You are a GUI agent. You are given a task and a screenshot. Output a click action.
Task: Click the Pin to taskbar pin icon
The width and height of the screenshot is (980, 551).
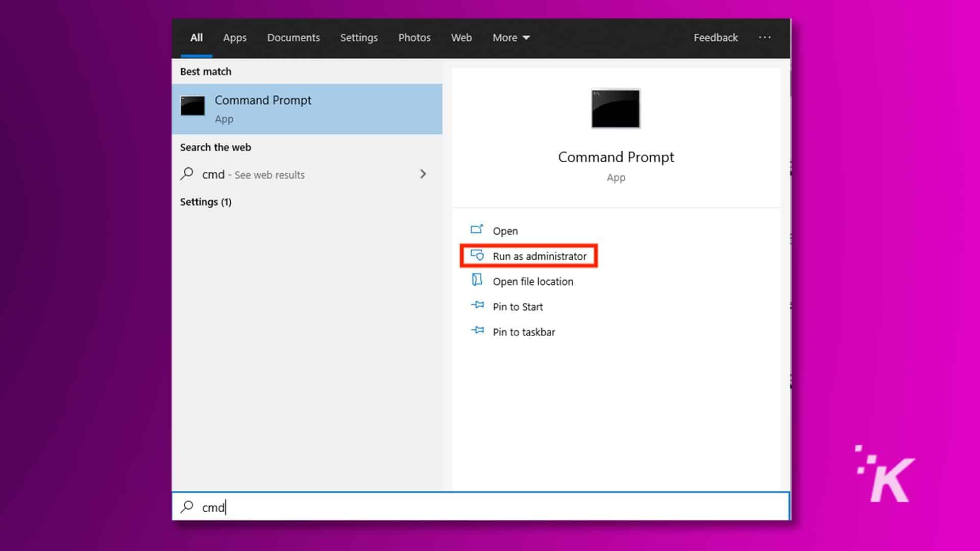[477, 330]
